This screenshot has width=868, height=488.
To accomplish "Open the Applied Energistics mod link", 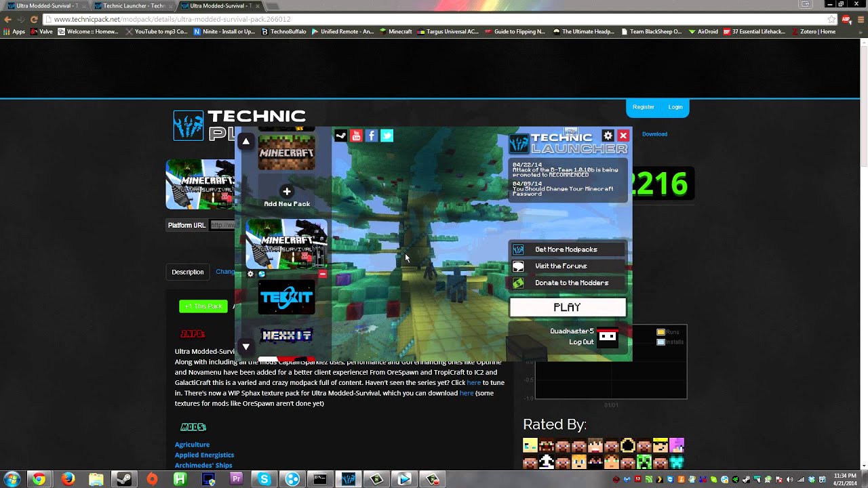I will point(204,455).
